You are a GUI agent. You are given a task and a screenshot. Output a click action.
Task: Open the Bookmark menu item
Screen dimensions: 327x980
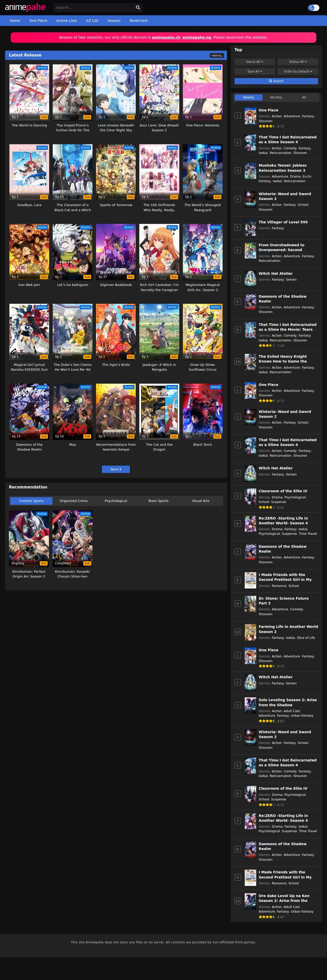pos(139,21)
